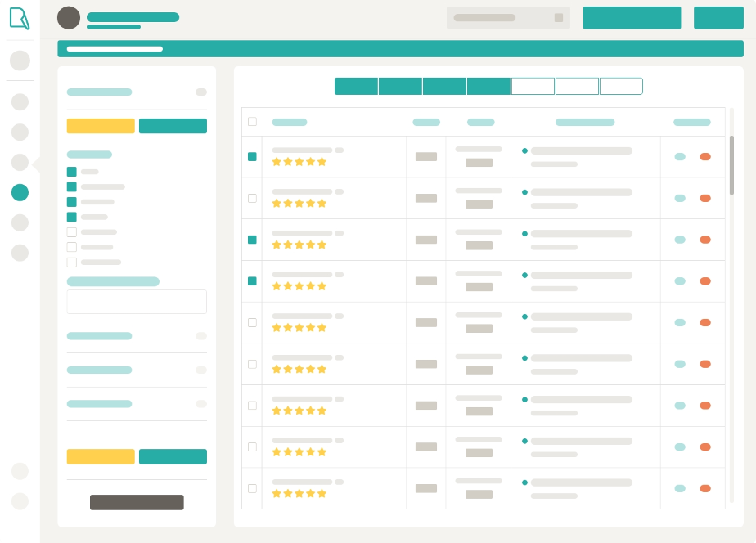Image resolution: width=756 pixels, height=543 pixels.
Task: Switch to the first teal tab above the table
Action: (x=357, y=86)
